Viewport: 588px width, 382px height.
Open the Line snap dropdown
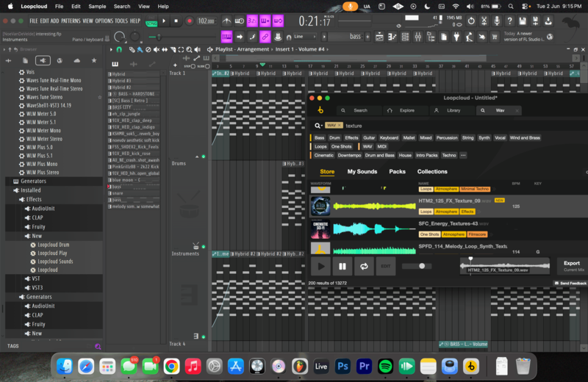tap(305, 37)
